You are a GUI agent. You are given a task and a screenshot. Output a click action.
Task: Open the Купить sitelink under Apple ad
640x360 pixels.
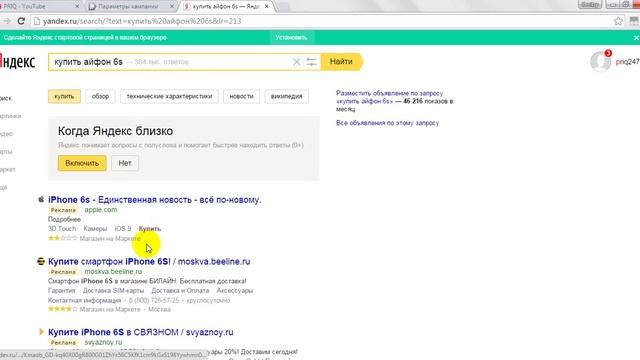coord(150,229)
